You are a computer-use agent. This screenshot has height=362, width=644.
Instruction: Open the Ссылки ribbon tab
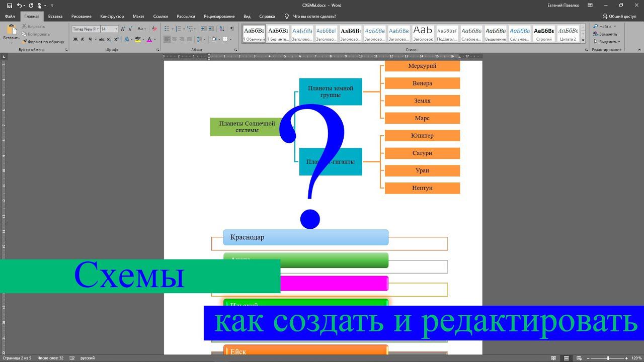(160, 17)
